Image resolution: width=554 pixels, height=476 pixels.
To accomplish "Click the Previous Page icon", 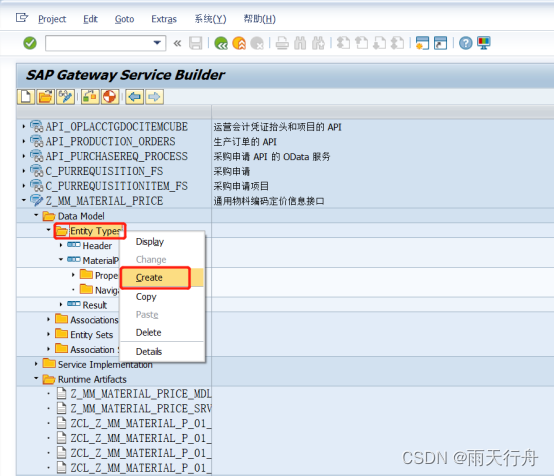I will click(x=361, y=43).
